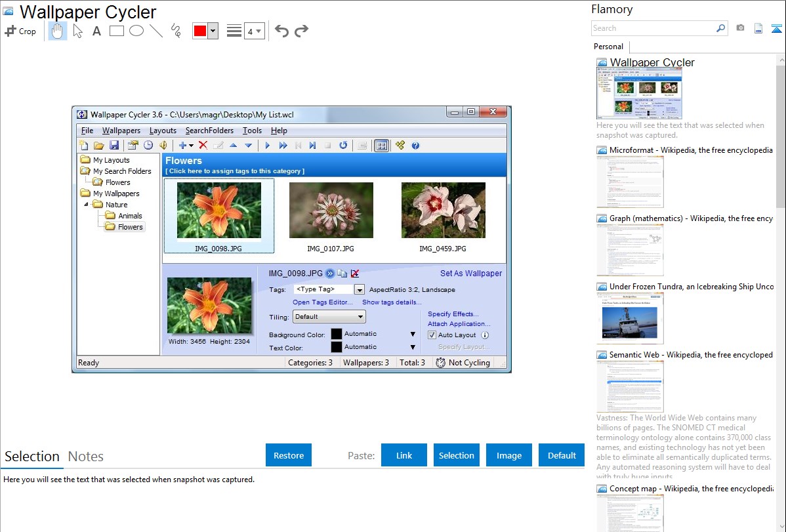Viewport: 786px width, 532px height.
Task: Click the line thickness icon
Action: click(x=234, y=31)
